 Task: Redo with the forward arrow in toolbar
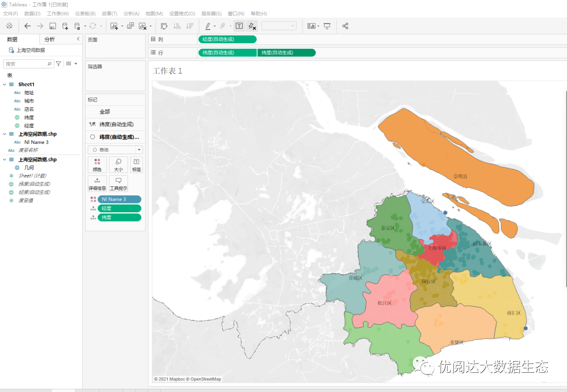[x=40, y=26]
